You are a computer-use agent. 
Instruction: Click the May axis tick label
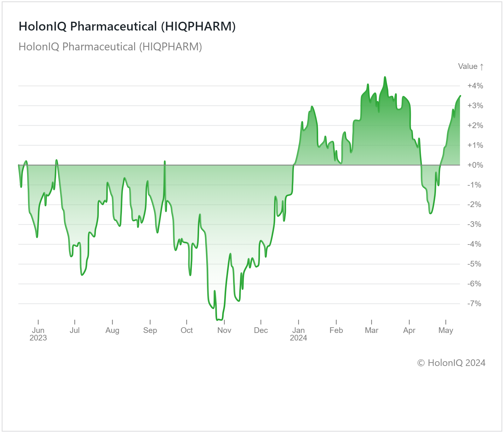pyautogui.click(x=446, y=330)
